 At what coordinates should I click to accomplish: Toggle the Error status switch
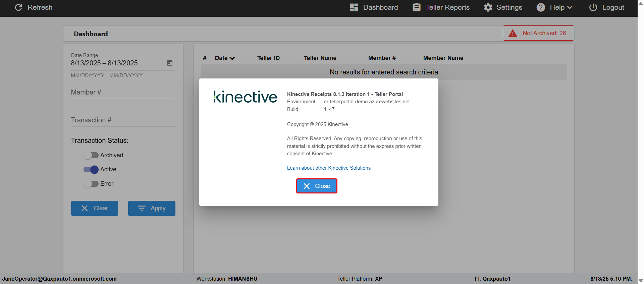point(91,184)
